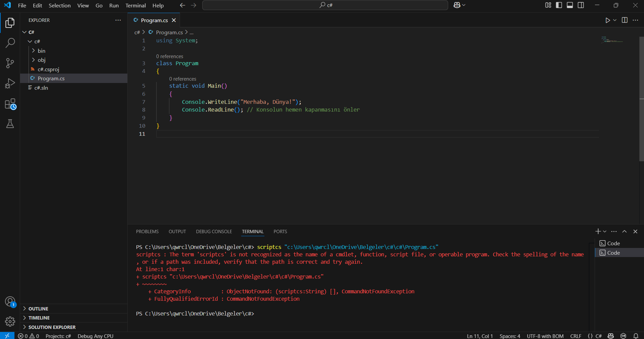Open the Search view in activity bar
The image size is (644, 339).
[10, 43]
